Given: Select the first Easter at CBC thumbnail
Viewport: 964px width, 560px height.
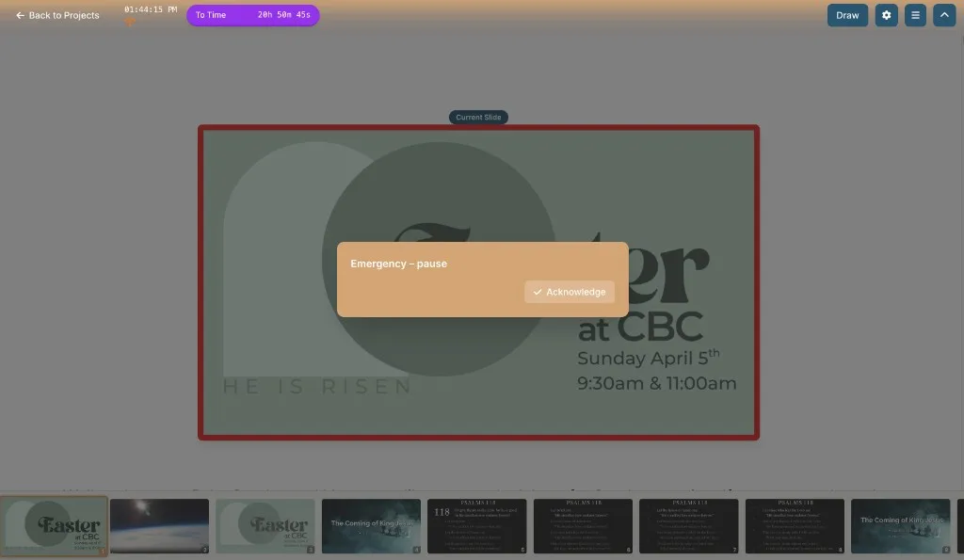Looking at the screenshot, I should coord(54,526).
